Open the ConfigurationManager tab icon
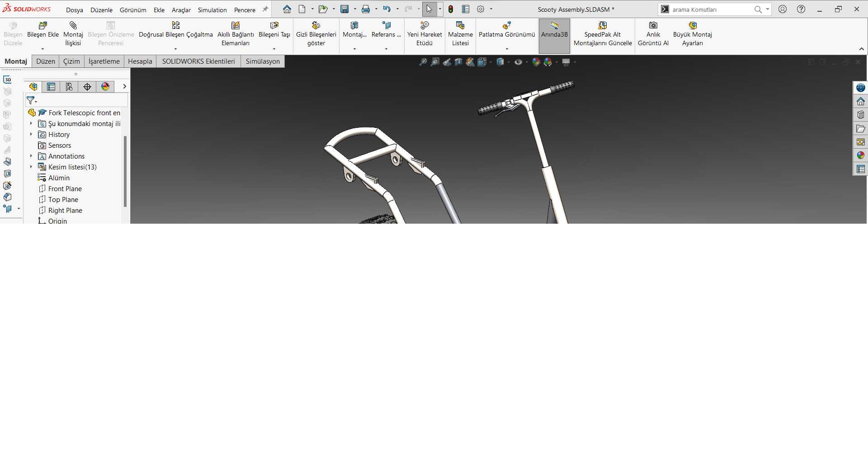 pos(69,87)
